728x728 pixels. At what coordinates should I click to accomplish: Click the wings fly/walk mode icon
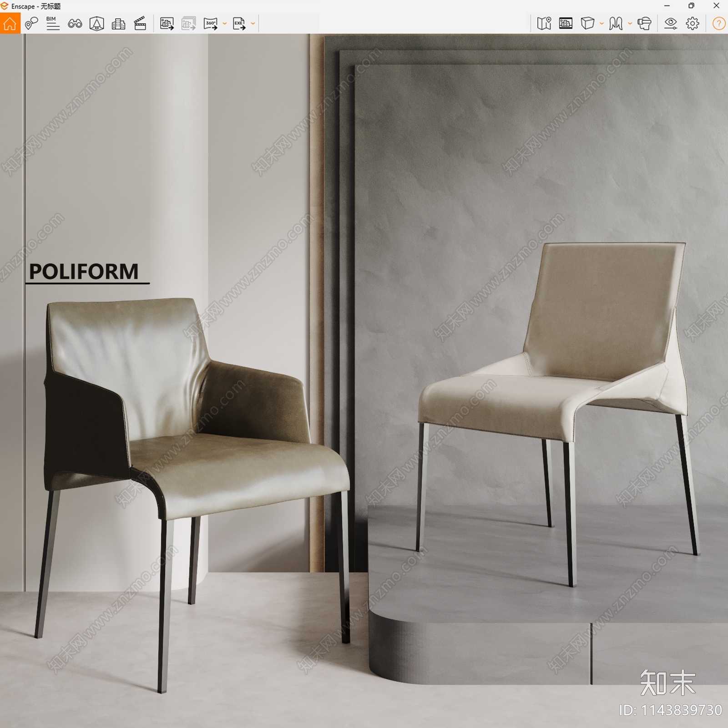(616, 23)
